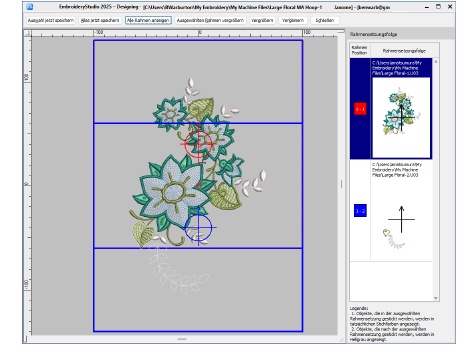Click the 'Alles jetzt speichern' button

100,20
